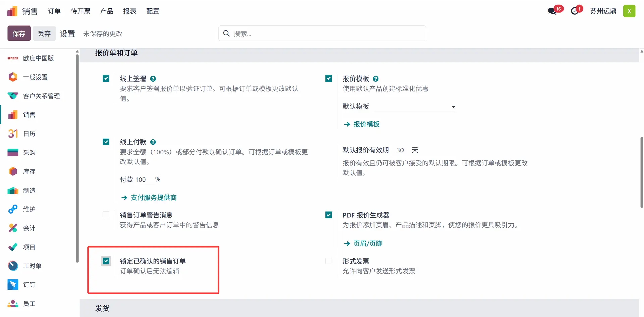The width and height of the screenshot is (644, 317).
Task: Open the 钉钉 settings section
Action: click(x=29, y=285)
